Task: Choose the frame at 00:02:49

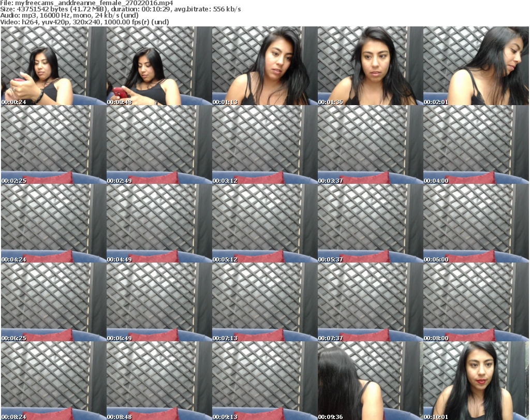Action: 159,144
